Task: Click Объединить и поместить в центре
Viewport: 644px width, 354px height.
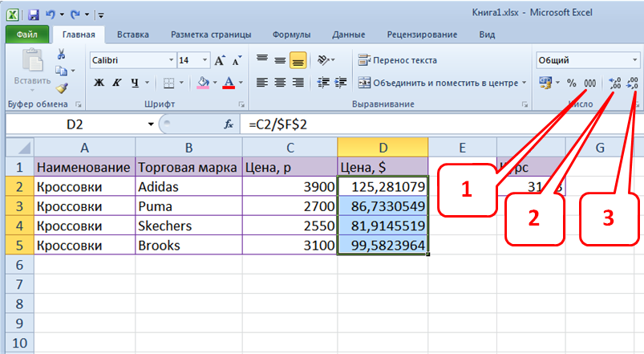Action: pos(442,83)
